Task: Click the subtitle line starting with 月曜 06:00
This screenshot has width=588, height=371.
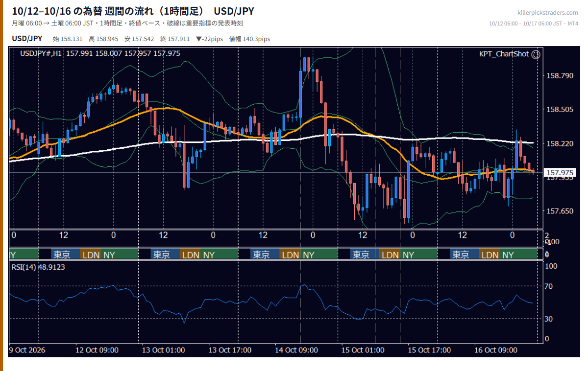Action: click(x=127, y=23)
